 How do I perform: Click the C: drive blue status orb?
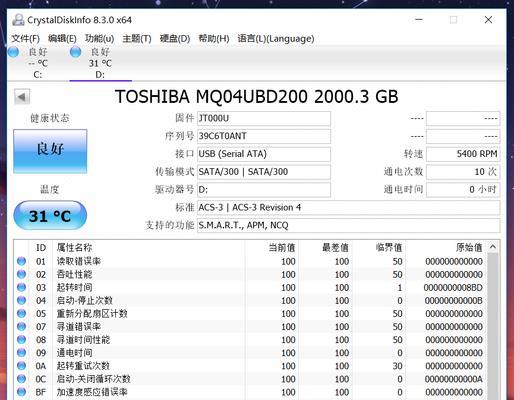13,52
